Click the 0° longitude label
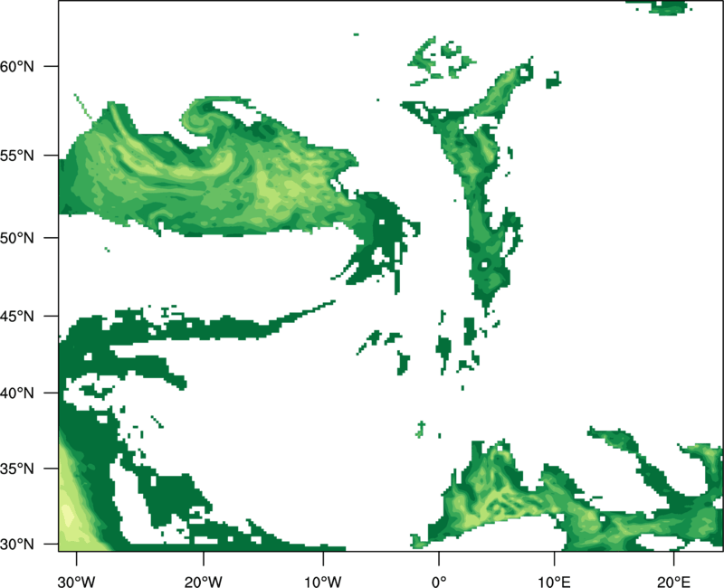The height and width of the screenshot is (588, 724). coord(439,582)
